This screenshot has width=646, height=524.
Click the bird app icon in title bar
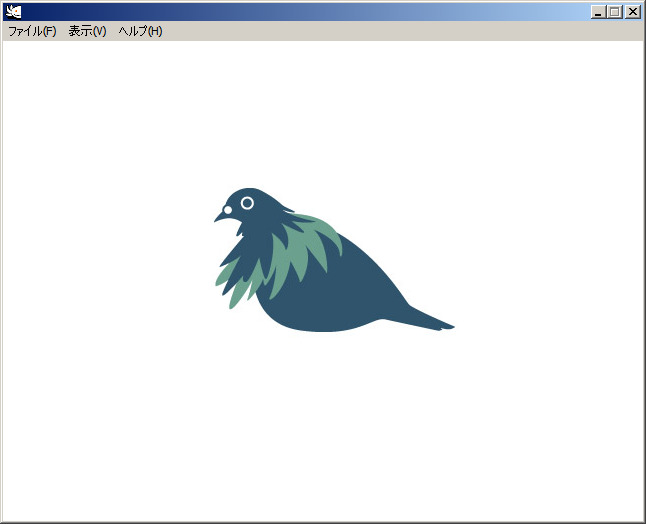13,12
